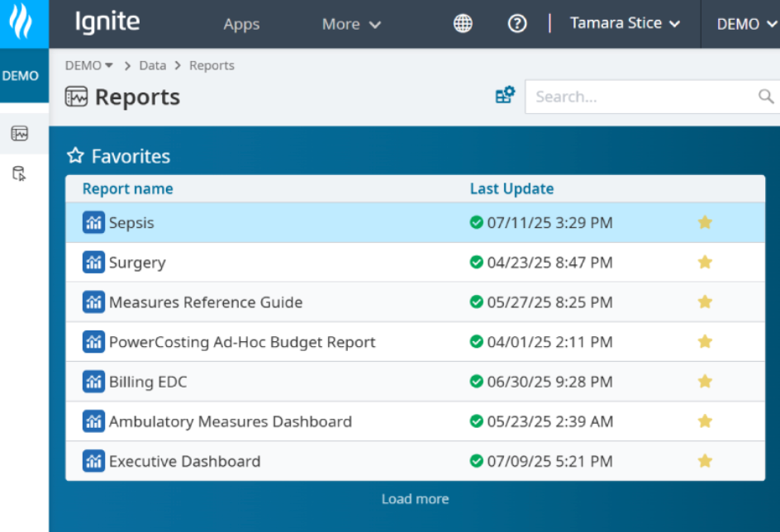Viewport: 780px width, 532px height.
Task: Select the Reports icon in left sidebar
Action: click(20, 133)
